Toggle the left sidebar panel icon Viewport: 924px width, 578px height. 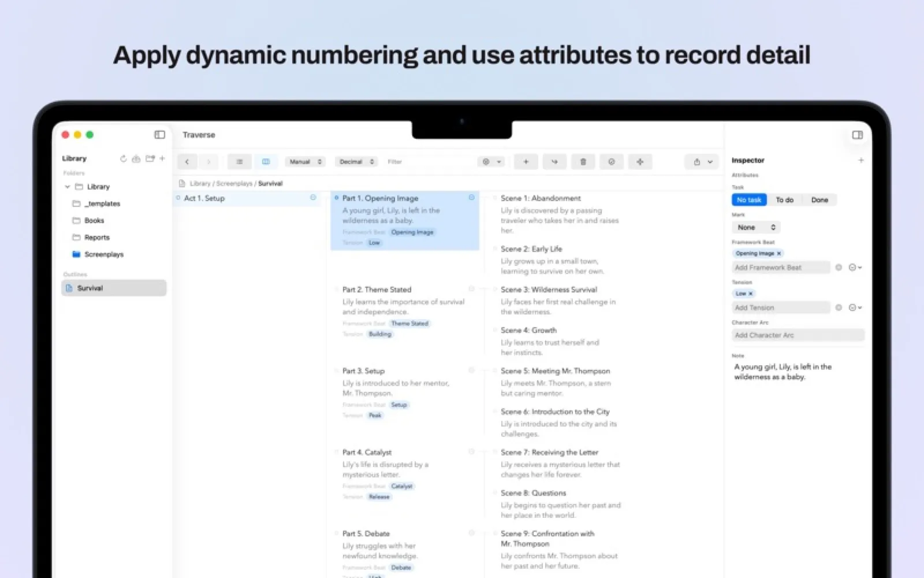(x=160, y=135)
